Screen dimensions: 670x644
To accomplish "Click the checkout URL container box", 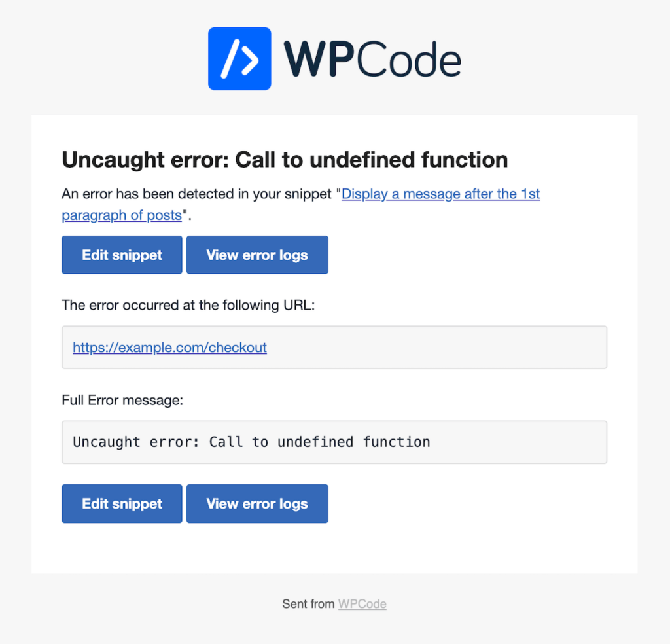I will point(334,347).
